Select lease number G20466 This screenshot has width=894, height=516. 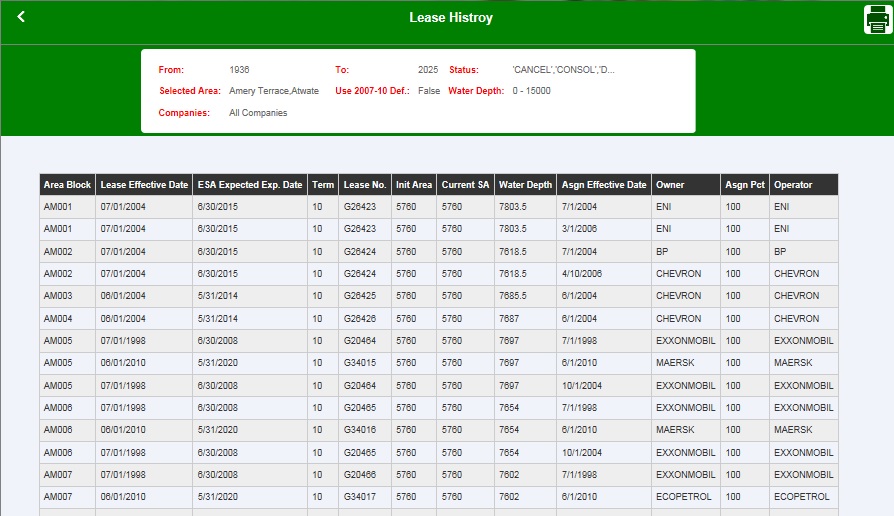click(x=359, y=475)
